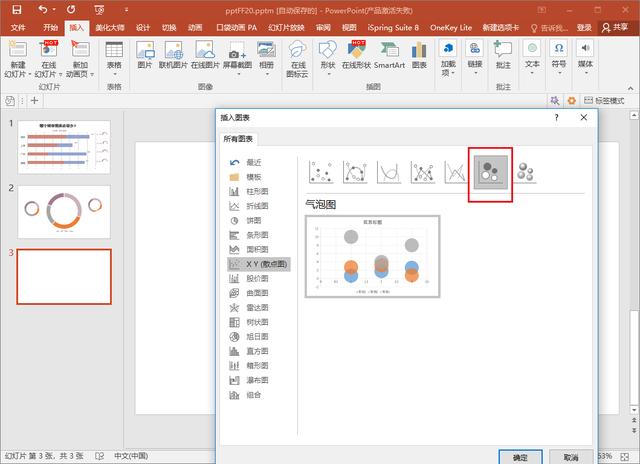
Task: Insert a 文本 (Text) element from ribbon
Action: (x=533, y=57)
